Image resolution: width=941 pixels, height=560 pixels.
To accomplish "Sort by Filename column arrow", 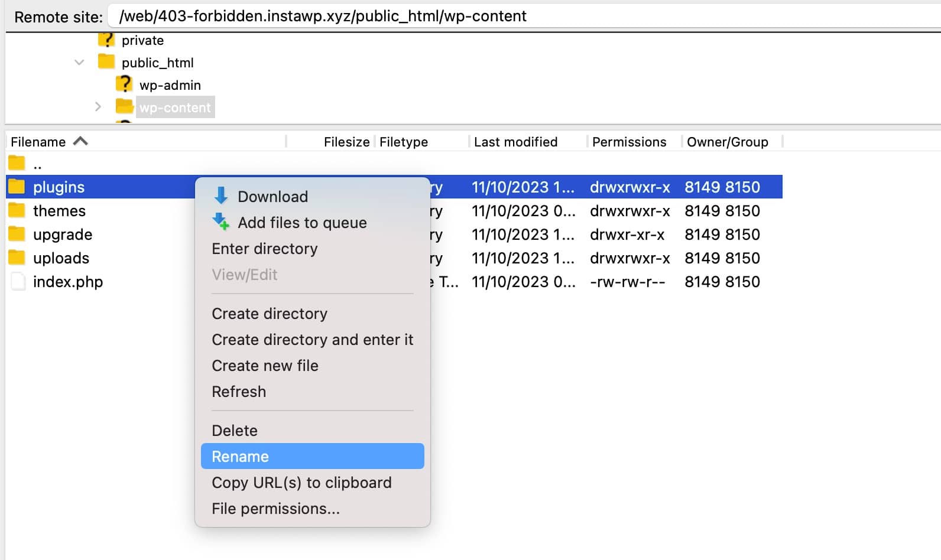I will 80,141.
